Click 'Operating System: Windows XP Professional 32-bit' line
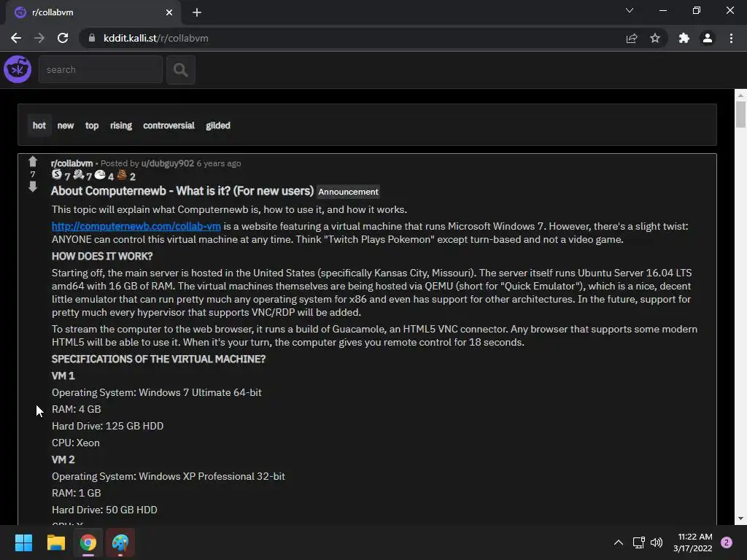Image resolution: width=747 pixels, height=560 pixels. tap(169, 476)
